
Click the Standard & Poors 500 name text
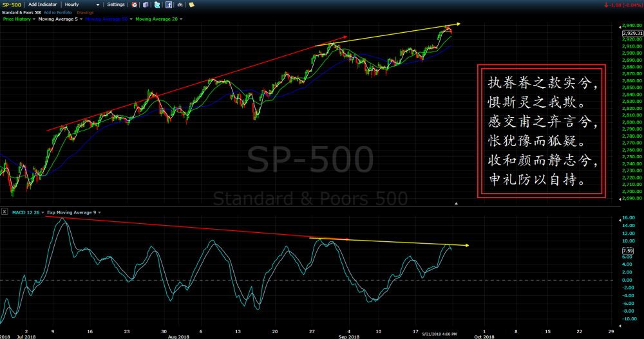click(x=21, y=13)
